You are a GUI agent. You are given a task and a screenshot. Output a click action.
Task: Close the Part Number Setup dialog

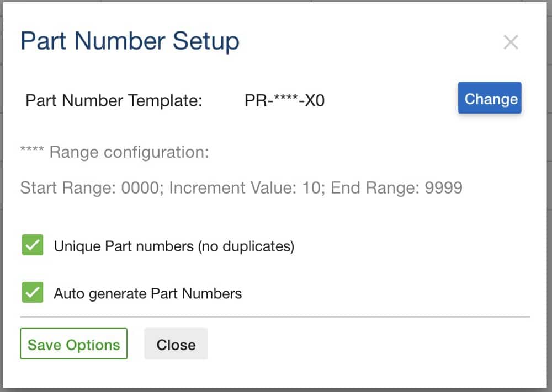[x=176, y=344]
